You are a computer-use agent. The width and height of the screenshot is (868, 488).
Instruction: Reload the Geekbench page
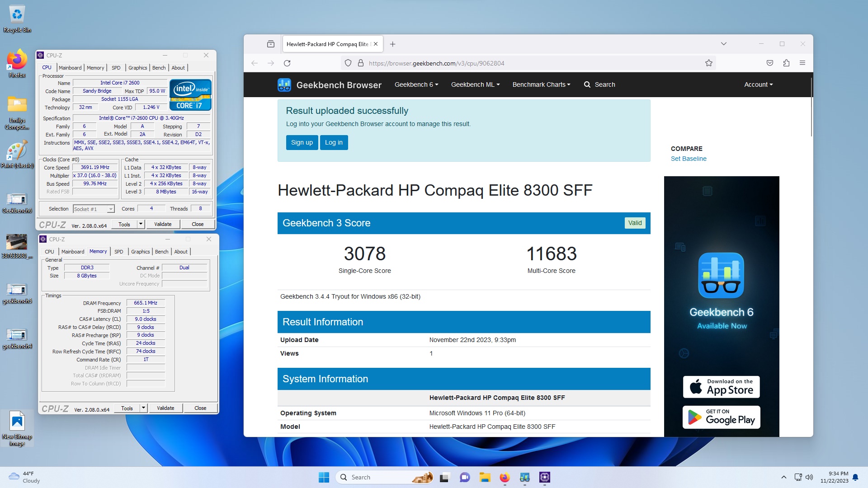point(287,63)
